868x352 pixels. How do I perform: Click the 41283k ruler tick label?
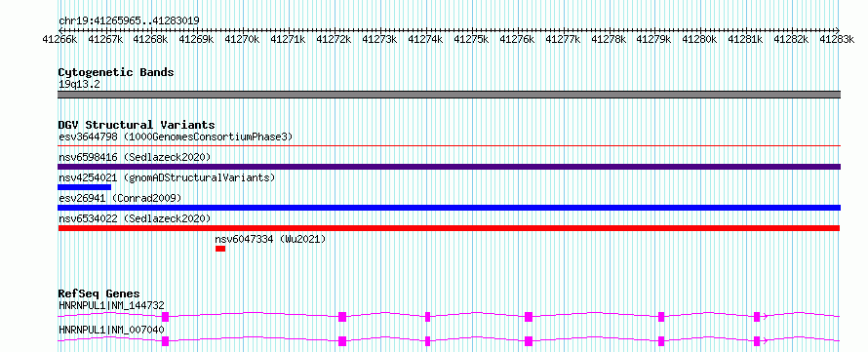(x=837, y=39)
